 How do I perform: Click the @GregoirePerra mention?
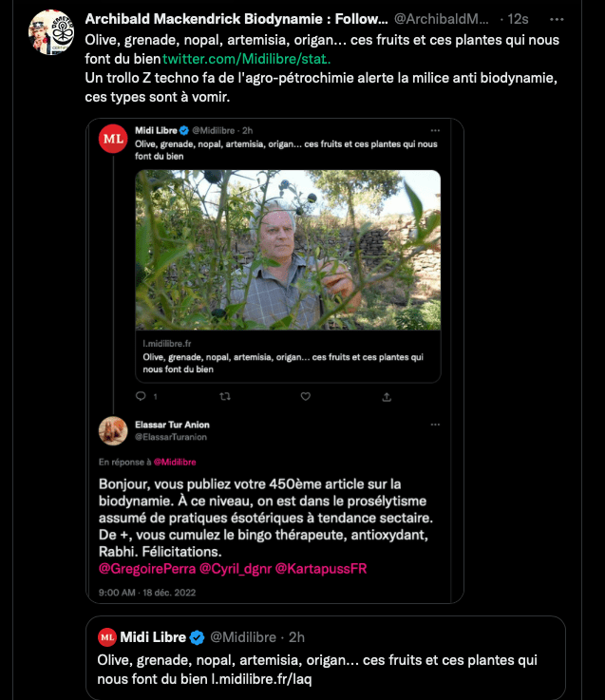coord(145,568)
